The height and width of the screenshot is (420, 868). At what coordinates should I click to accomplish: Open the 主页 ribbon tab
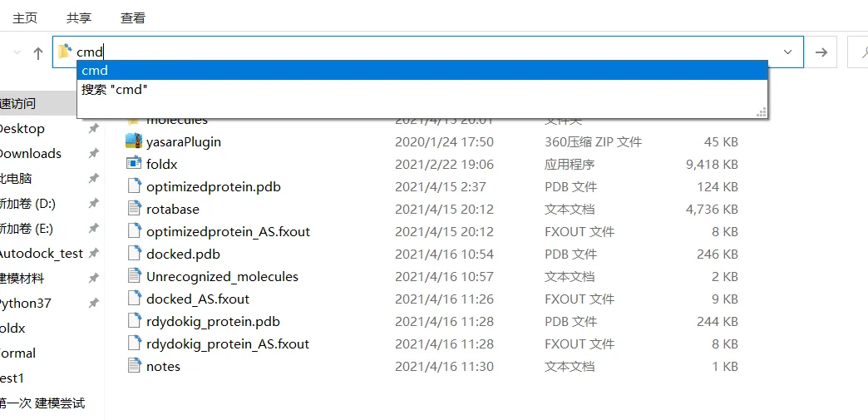point(25,17)
